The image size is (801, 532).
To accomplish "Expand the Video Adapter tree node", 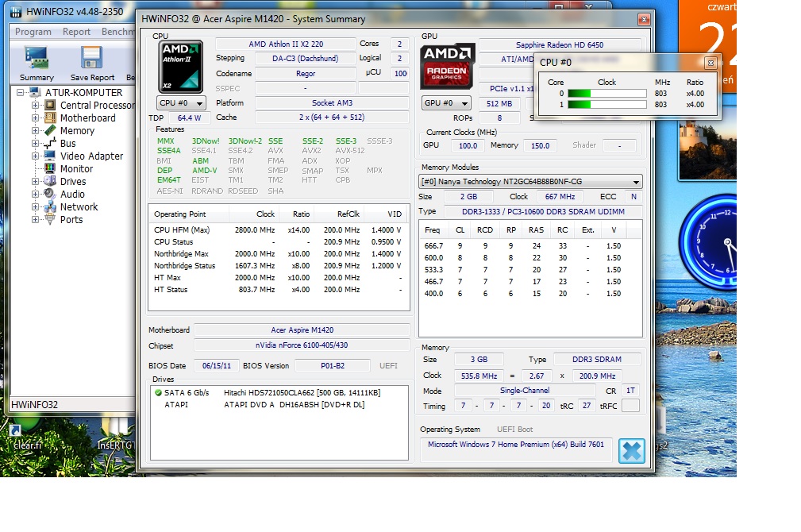I will [x=35, y=156].
